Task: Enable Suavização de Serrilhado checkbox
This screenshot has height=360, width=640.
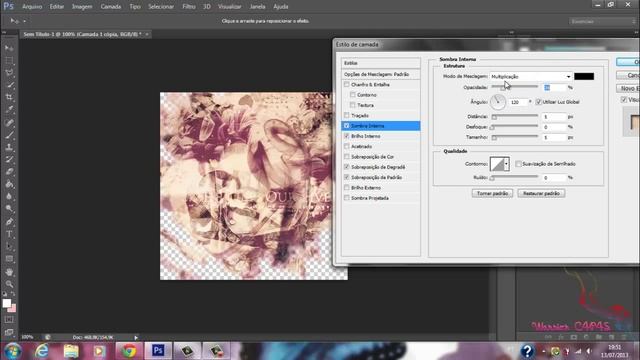Action: [x=518, y=164]
